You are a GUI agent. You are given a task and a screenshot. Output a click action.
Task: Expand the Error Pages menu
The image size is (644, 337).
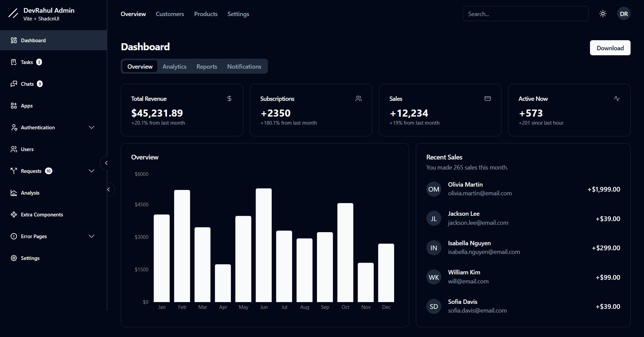tap(91, 236)
